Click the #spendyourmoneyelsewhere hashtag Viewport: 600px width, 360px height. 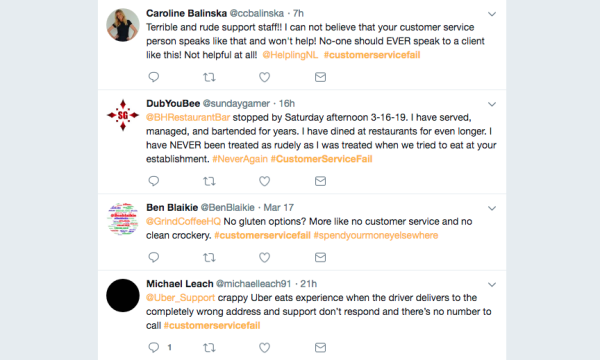tap(376, 235)
